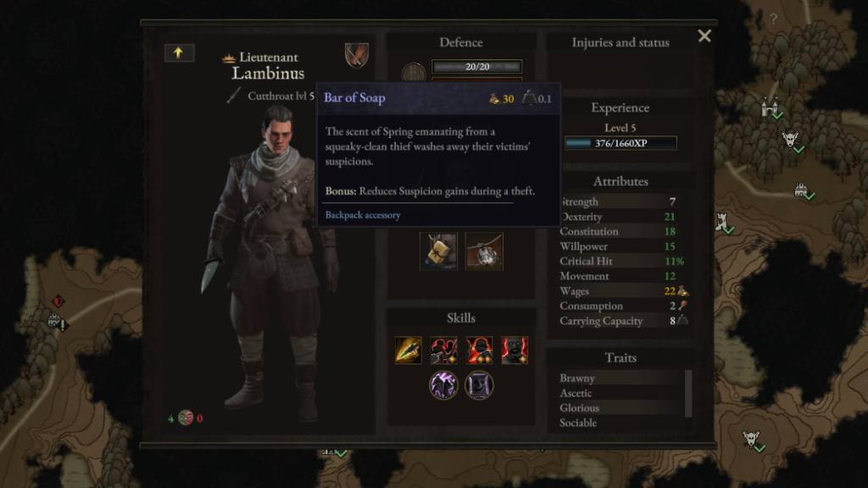The image size is (868, 488).
Task: Select the red face skill icon
Action: click(515, 350)
